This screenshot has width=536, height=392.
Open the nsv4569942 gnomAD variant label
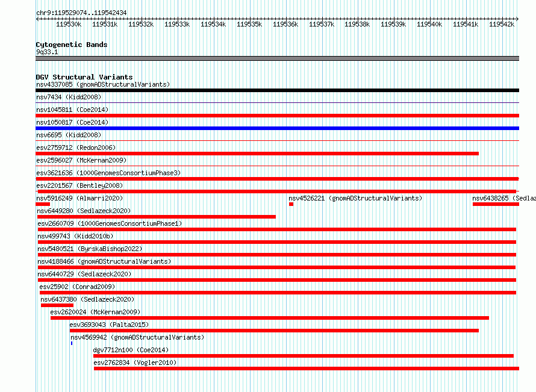pyautogui.click(x=137, y=337)
